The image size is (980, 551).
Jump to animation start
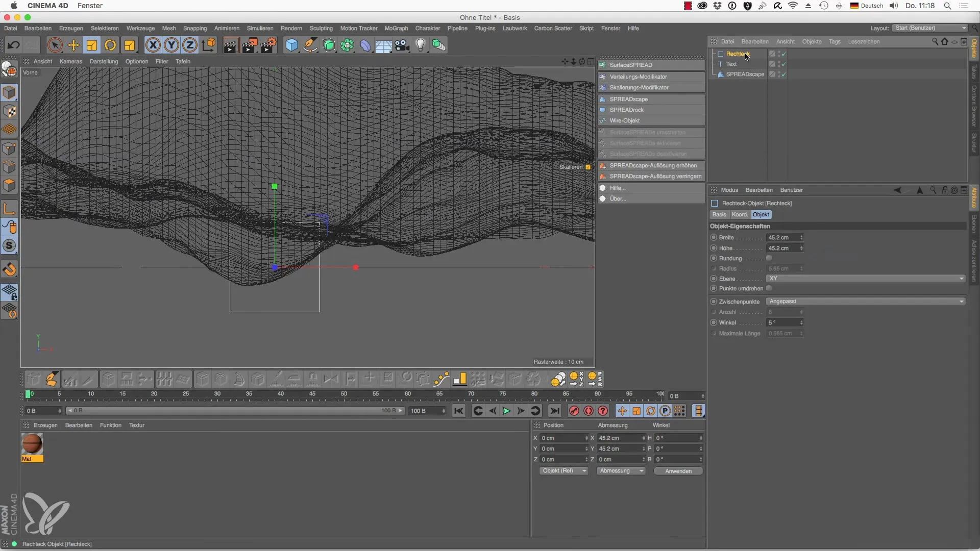(x=459, y=411)
